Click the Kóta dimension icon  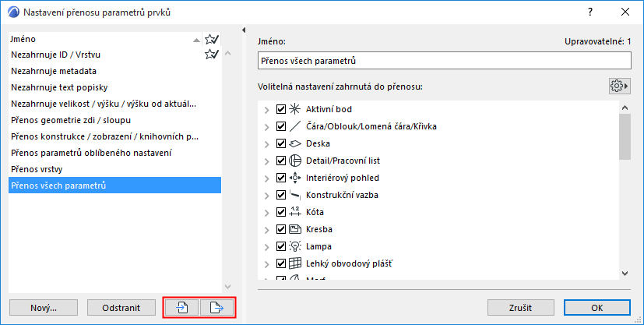295,212
